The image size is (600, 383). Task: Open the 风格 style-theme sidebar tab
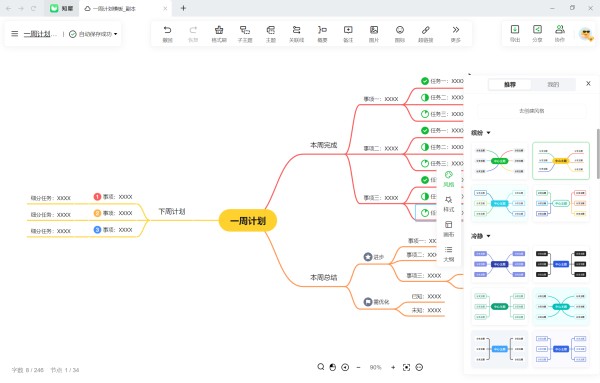(x=448, y=179)
